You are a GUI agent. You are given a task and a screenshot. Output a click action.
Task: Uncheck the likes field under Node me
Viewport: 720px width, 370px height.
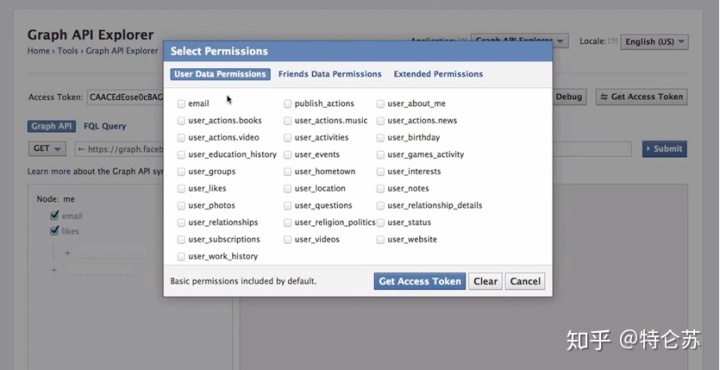pos(55,230)
